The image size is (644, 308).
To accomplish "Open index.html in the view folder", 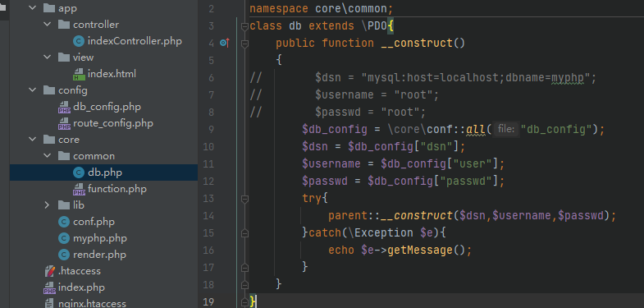I will [112, 74].
